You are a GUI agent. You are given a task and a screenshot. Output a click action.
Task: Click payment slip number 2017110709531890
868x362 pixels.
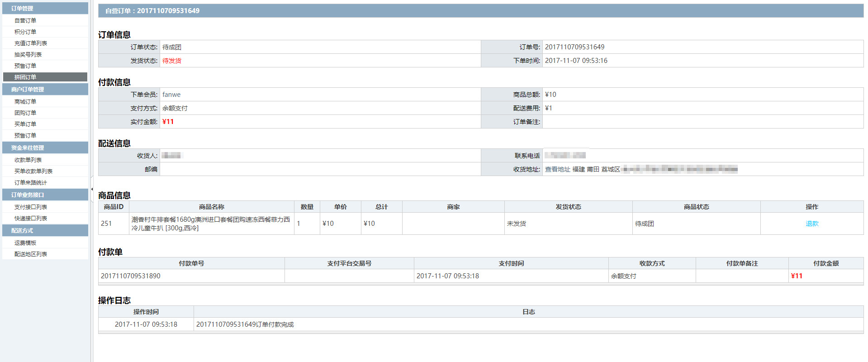[130, 276]
